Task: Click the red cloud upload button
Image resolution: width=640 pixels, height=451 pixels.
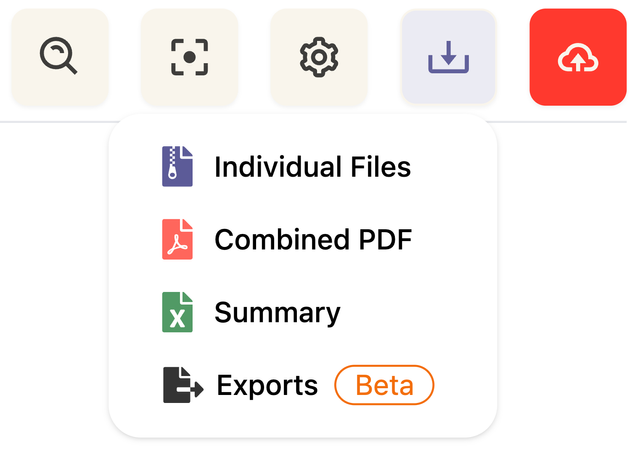Action: tap(578, 57)
